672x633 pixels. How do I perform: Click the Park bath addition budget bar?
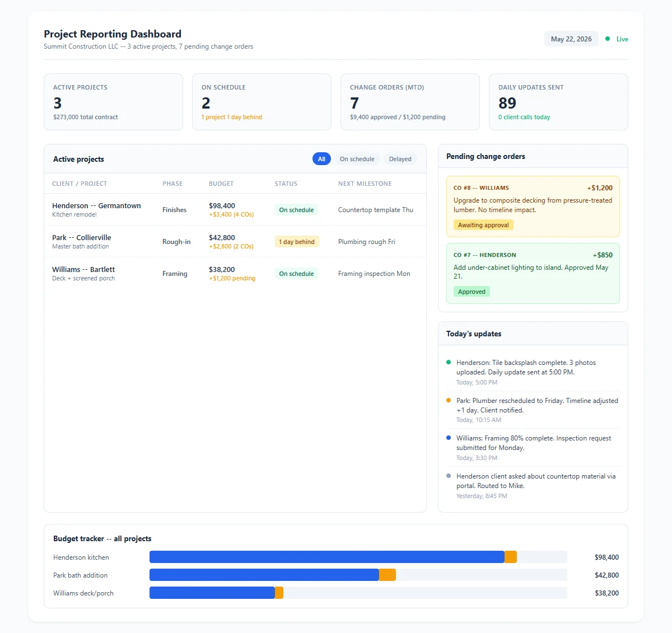[358, 575]
